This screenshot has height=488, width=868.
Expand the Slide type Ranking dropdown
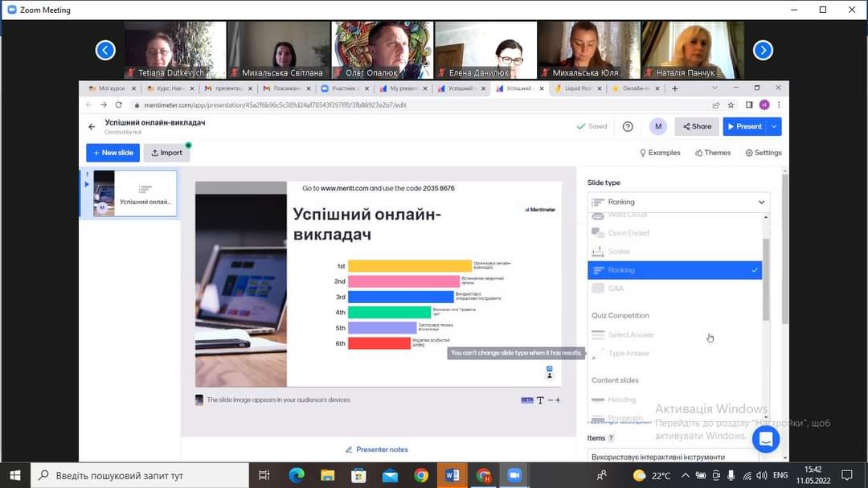678,202
